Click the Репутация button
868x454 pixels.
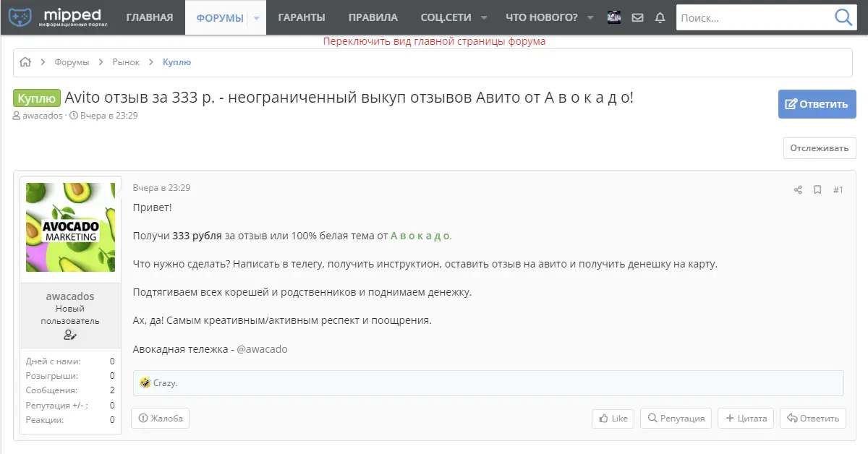pyautogui.click(x=676, y=418)
